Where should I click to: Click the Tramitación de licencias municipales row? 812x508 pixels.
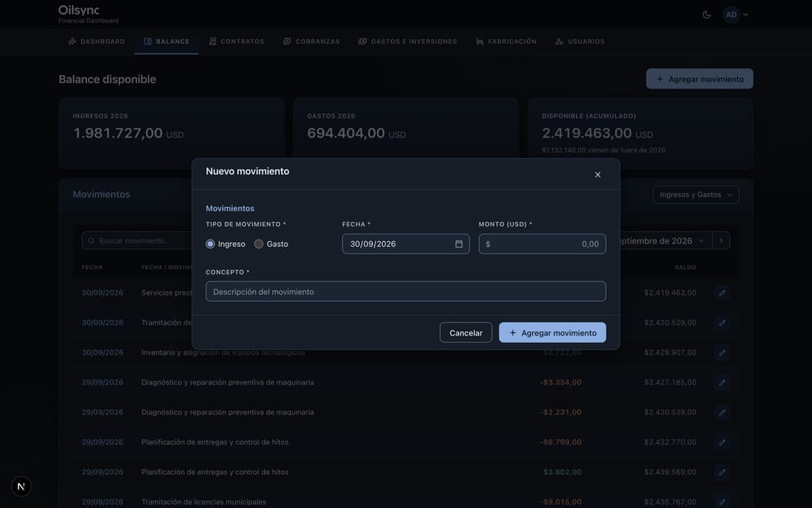click(405, 502)
